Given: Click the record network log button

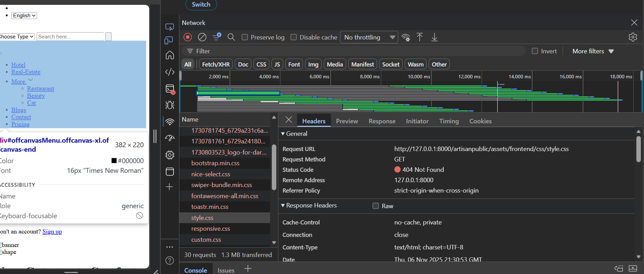Looking at the screenshot, I should tap(188, 37).
